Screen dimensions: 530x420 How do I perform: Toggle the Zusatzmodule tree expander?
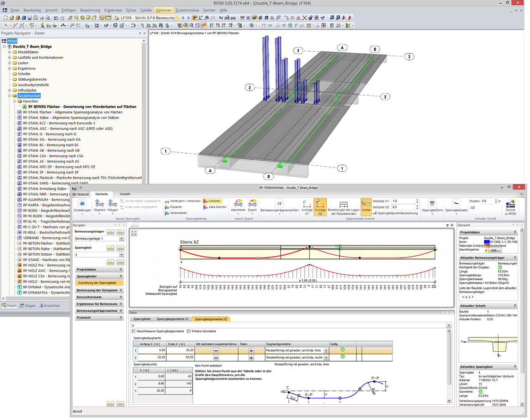click(x=9, y=96)
